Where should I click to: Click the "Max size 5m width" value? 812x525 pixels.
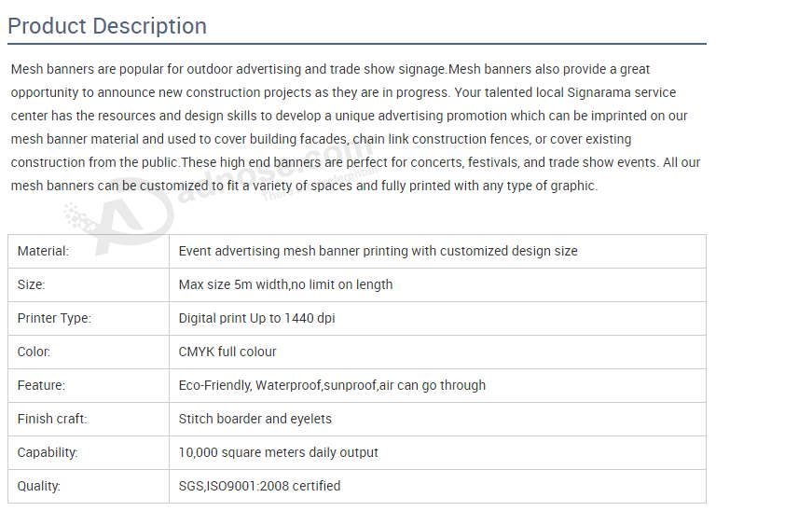click(285, 284)
